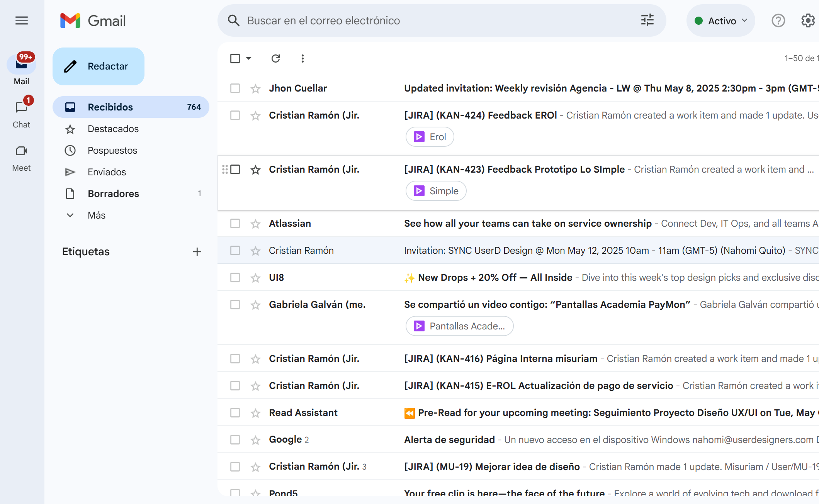Open the Borradores folder

[x=113, y=193]
